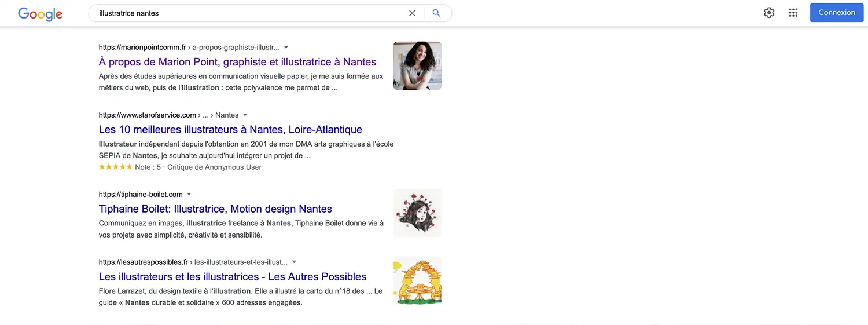This screenshot has width=868, height=325.
Task: Click the five-star rating under the starofservice result
Action: point(116,167)
